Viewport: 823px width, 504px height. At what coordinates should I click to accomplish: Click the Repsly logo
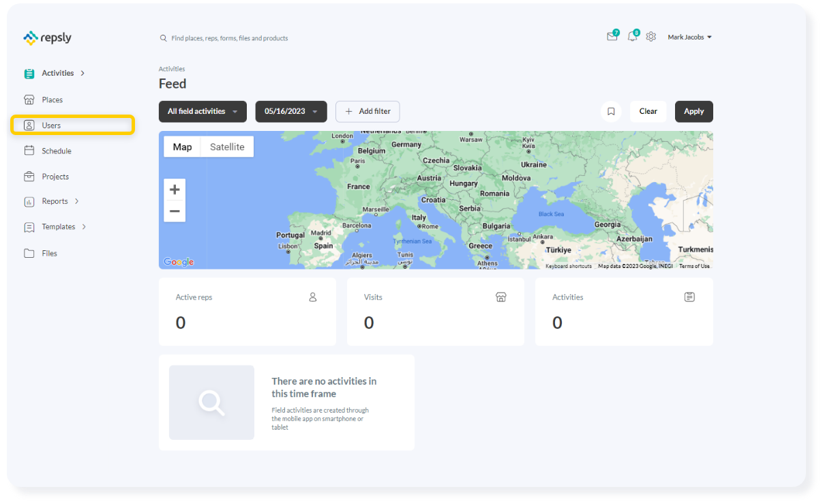point(47,38)
